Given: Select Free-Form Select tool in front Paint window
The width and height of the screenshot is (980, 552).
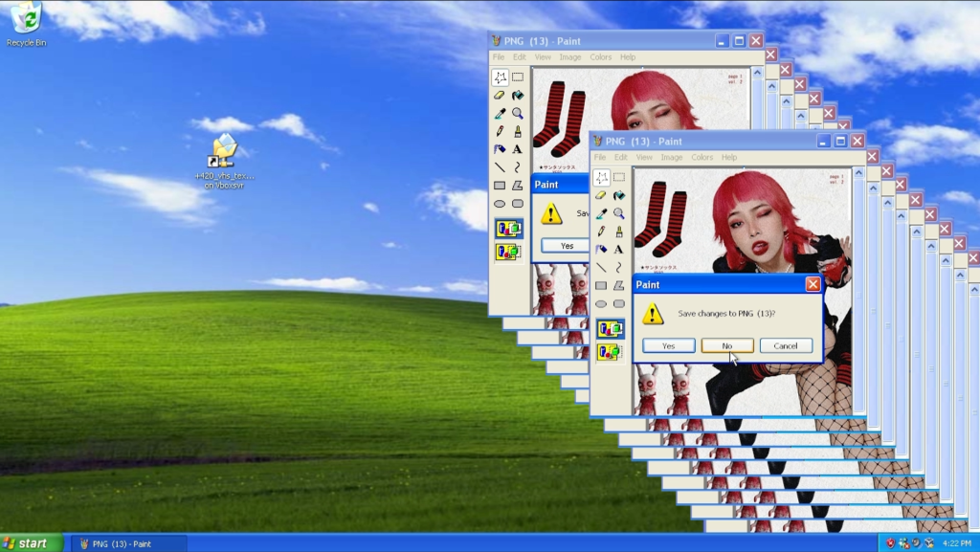Looking at the screenshot, I should coord(601,177).
